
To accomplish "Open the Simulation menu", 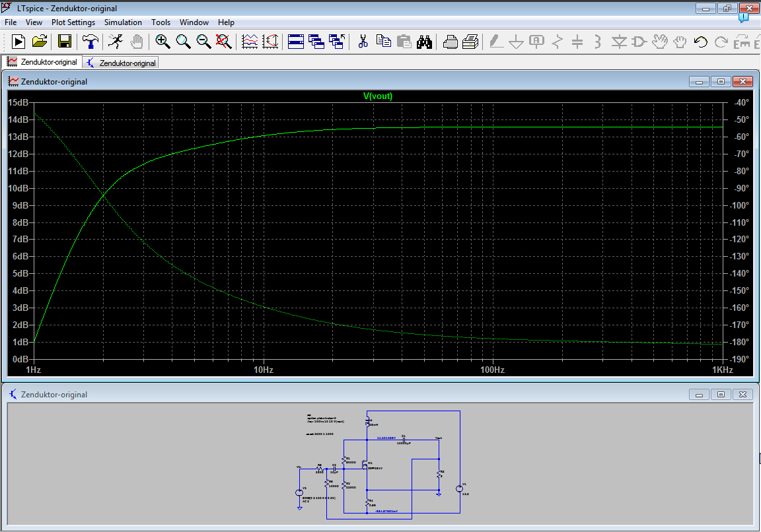I will pyautogui.click(x=124, y=22).
